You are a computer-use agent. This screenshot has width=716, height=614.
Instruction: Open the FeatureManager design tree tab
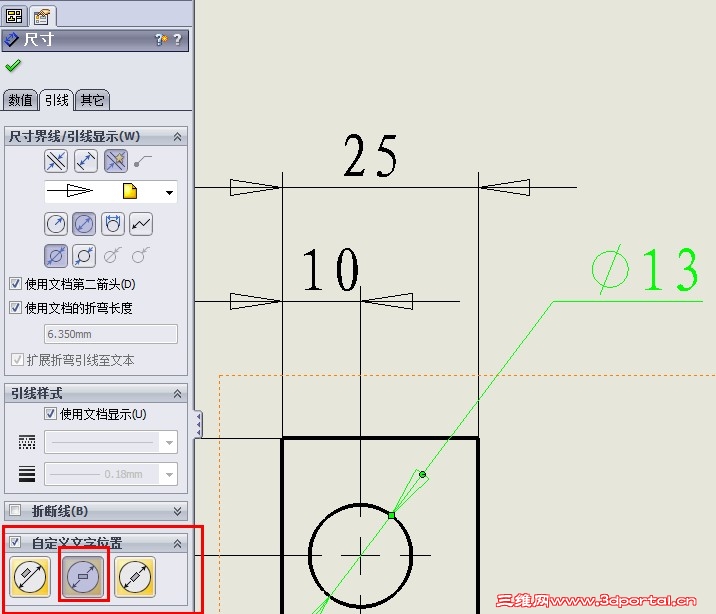point(14,16)
